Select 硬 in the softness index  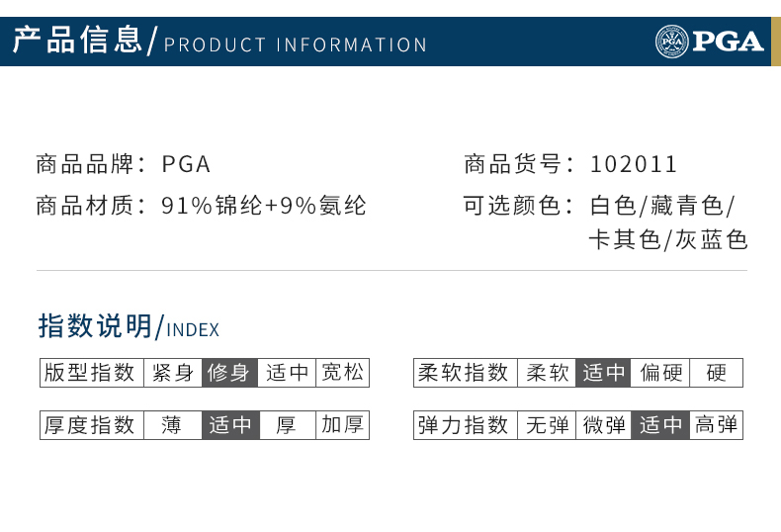coord(717,373)
